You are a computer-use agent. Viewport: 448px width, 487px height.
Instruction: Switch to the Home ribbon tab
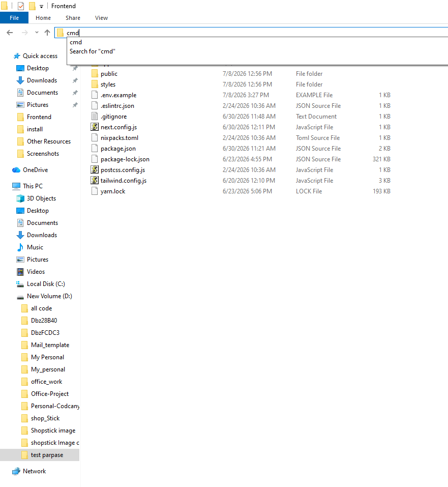tap(43, 18)
